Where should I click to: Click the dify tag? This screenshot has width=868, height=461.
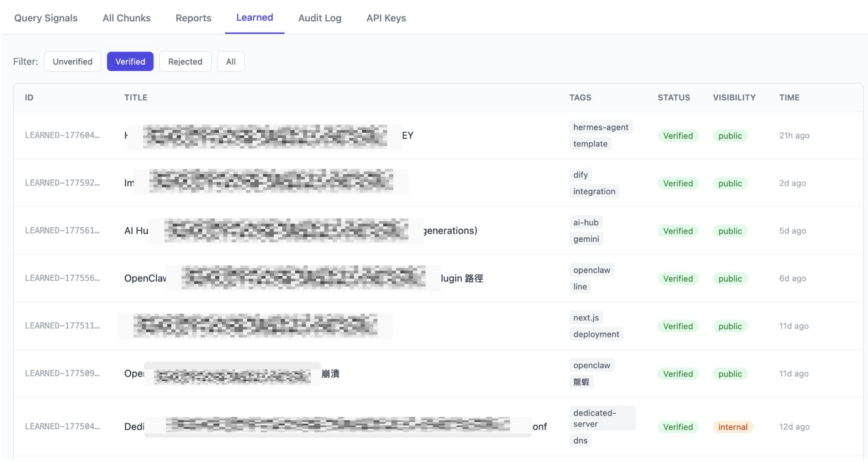580,175
